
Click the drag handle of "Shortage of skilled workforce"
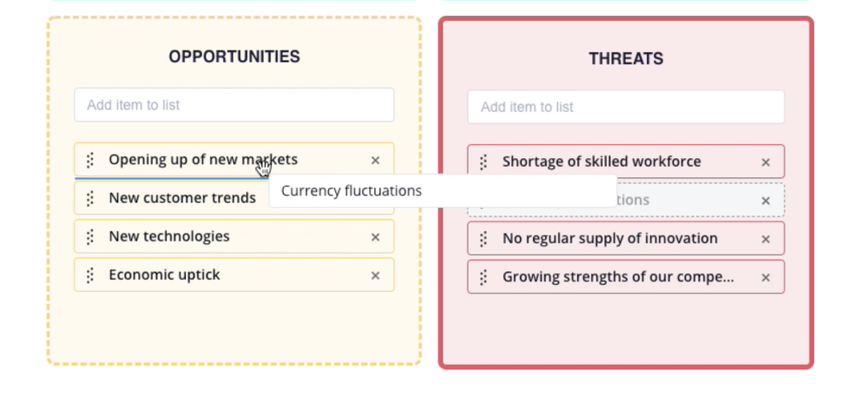[x=483, y=162]
